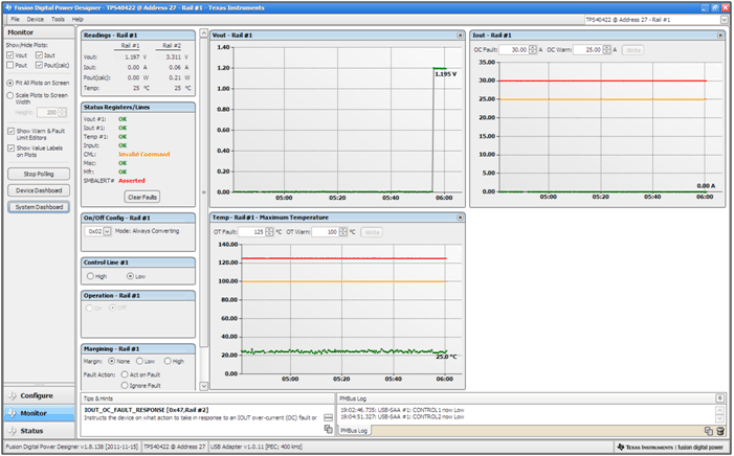Close the Temp Rail #1 plot panel
Viewport: 734px width, 456px height.
[x=459, y=217]
